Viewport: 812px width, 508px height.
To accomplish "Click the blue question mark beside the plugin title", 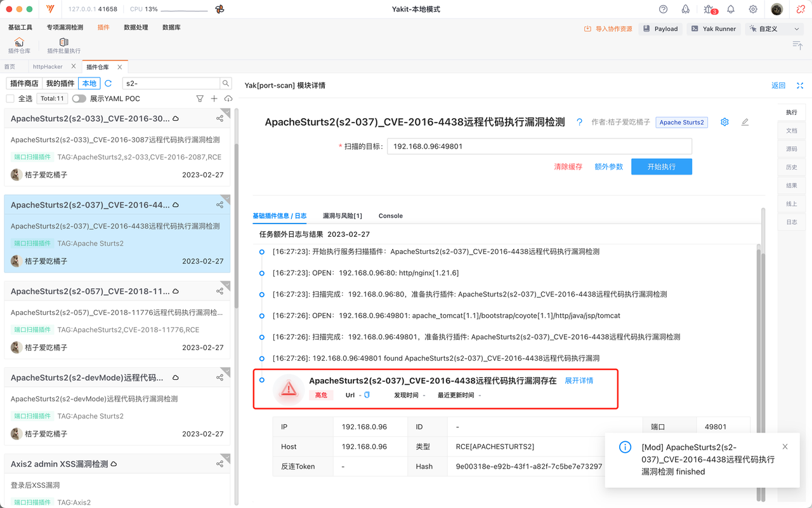I will click(x=579, y=122).
